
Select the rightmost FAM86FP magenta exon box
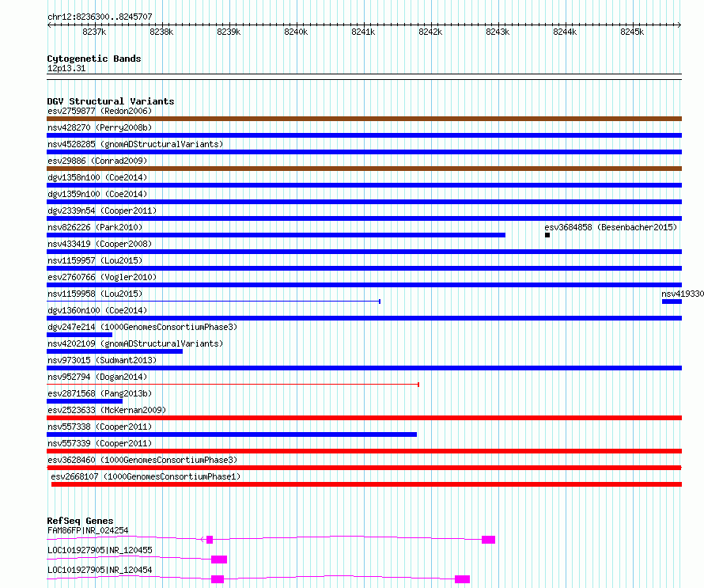click(x=489, y=540)
